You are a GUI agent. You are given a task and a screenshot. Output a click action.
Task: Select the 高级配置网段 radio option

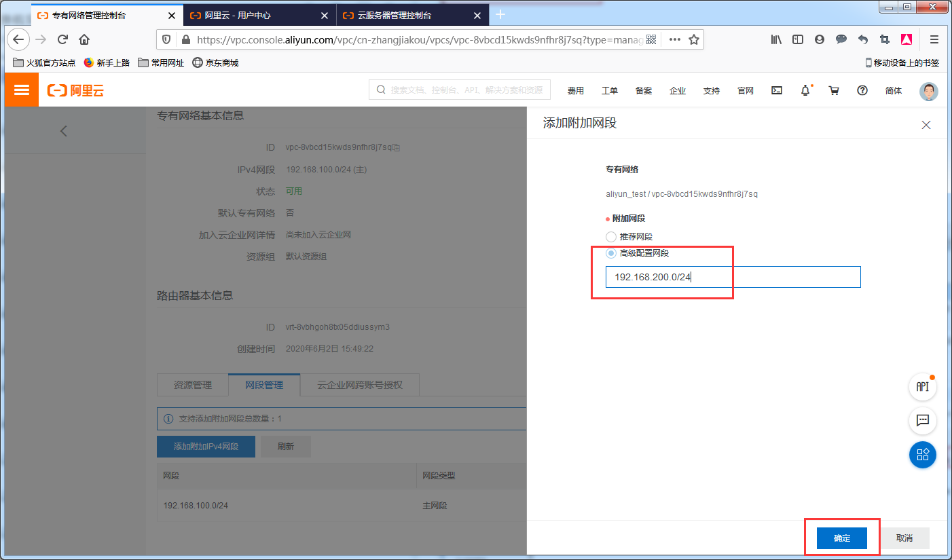pyautogui.click(x=610, y=253)
